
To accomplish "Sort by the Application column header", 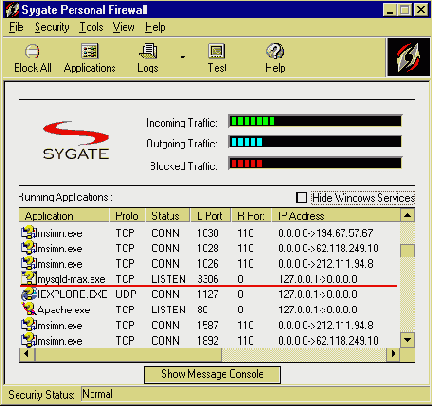I will [x=64, y=216].
